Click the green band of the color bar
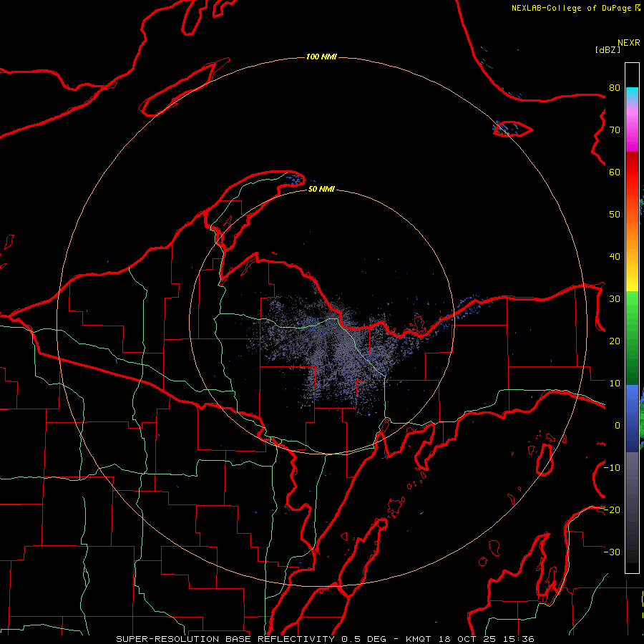 point(632,338)
